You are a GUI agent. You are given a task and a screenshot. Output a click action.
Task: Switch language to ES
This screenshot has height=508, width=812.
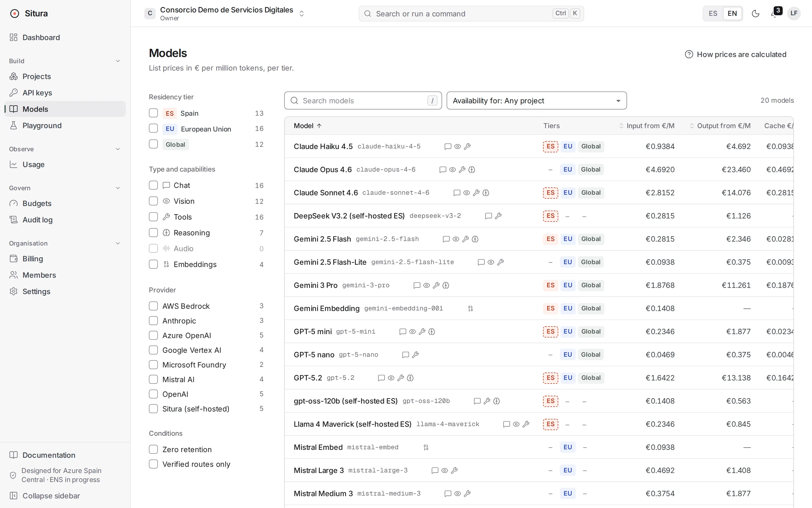713,14
